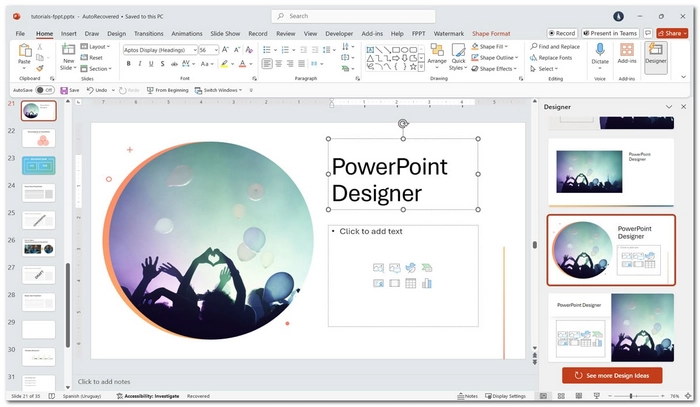This screenshot has width=700, height=407.
Task: Center align the text
Action: (x=279, y=64)
